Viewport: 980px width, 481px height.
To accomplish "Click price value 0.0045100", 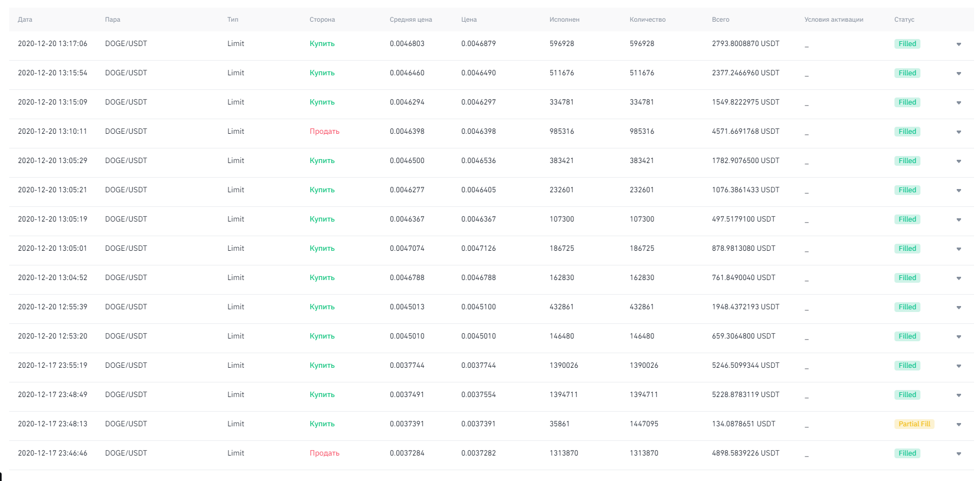I will coord(479,307).
